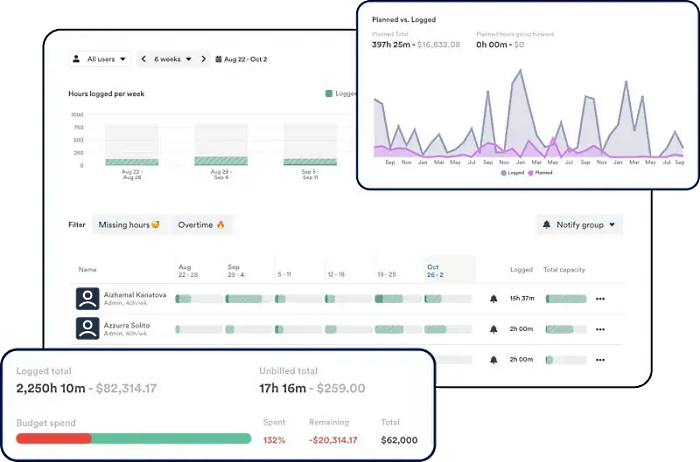This screenshot has width=700, height=462.
Task: Click bell icon in the third 2h 00m row
Action: (493, 360)
